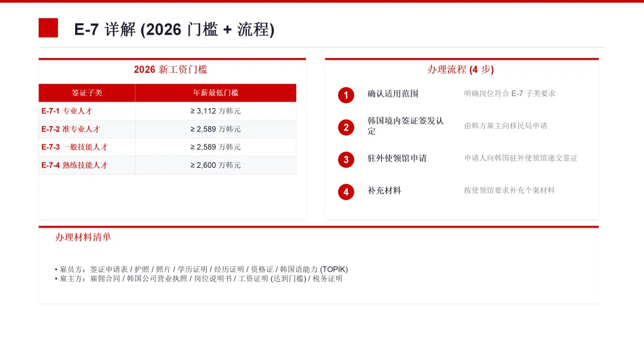The width and height of the screenshot is (644, 363).
Task: Select step 2 red circle icon
Action: 346,127
